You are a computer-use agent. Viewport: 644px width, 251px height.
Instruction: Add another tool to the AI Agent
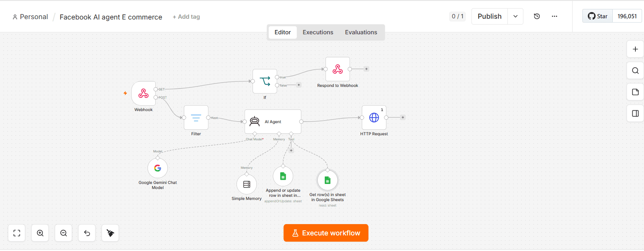pyautogui.click(x=291, y=150)
